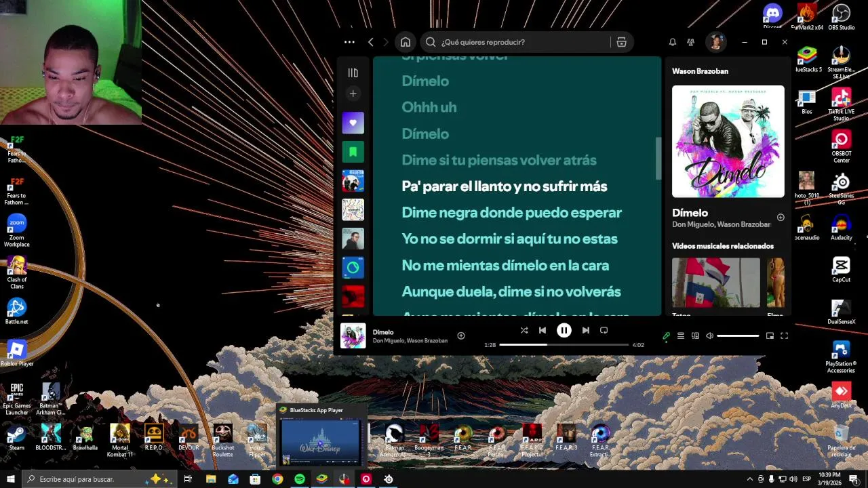Open CapCut desktop shortcut
The height and width of the screenshot is (488, 868).
coord(841,269)
